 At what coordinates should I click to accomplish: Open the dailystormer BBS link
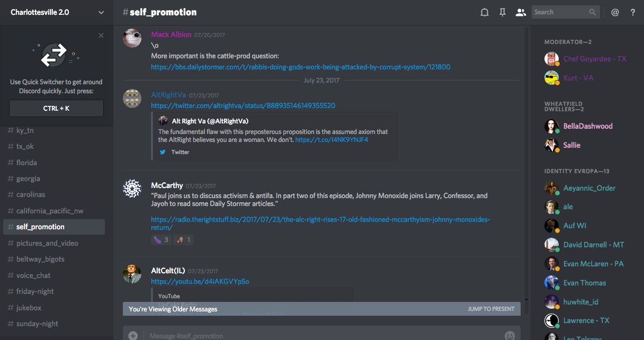[300, 67]
